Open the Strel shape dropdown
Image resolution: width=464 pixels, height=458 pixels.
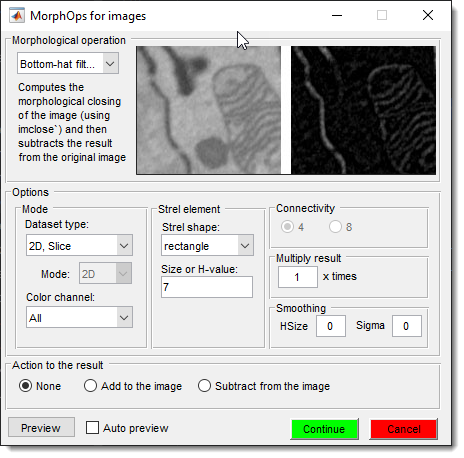[x=207, y=246]
